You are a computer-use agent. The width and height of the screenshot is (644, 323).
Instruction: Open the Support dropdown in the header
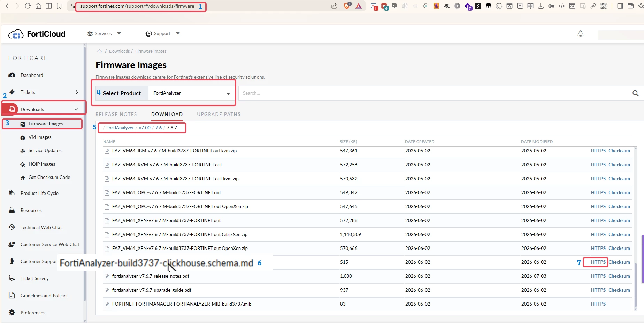pyautogui.click(x=163, y=34)
